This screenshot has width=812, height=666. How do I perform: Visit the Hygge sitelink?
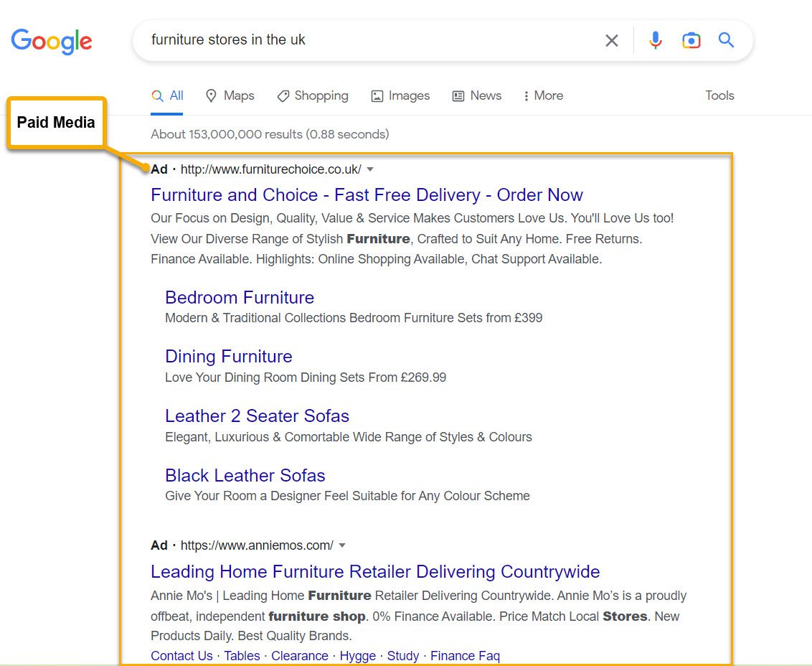tap(358, 656)
